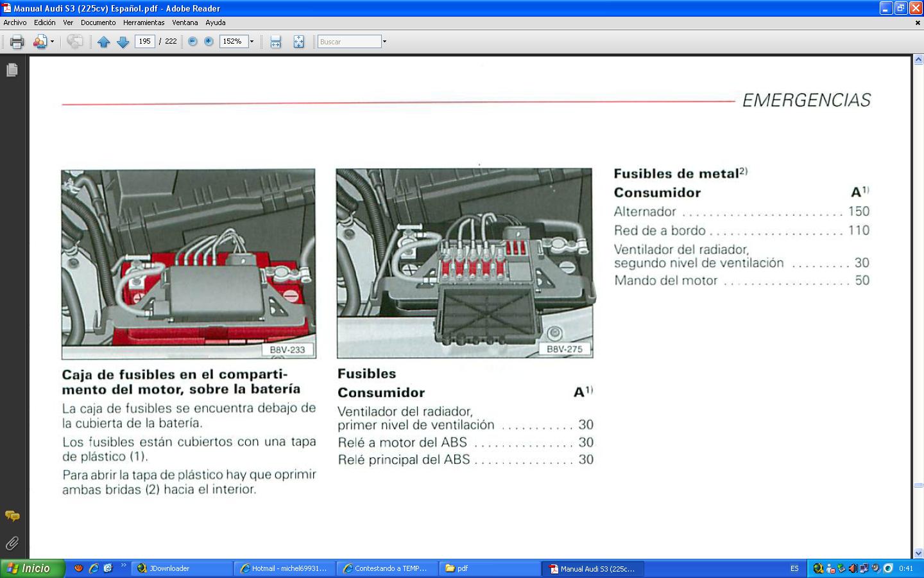Click the fit full page icon

[x=299, y=42]
